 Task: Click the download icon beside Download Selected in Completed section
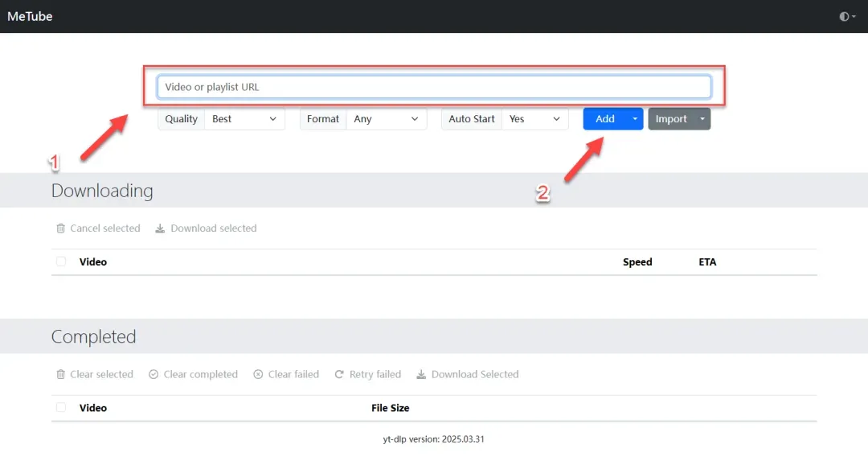[421, 374]
